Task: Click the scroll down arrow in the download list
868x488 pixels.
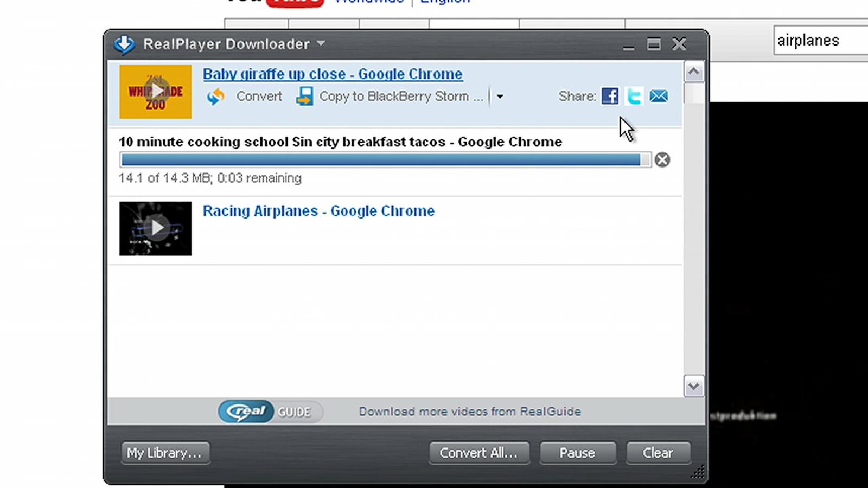Action: click(x=694, y=386)
